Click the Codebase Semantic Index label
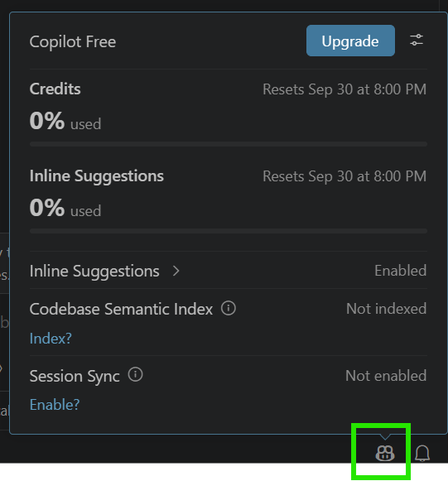448x481 pixels. click(x=121, y=309)
